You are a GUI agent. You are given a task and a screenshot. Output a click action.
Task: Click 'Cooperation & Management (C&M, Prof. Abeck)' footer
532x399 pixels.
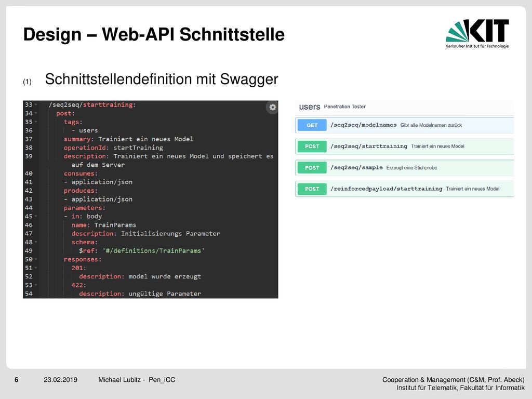pos(453,380)
